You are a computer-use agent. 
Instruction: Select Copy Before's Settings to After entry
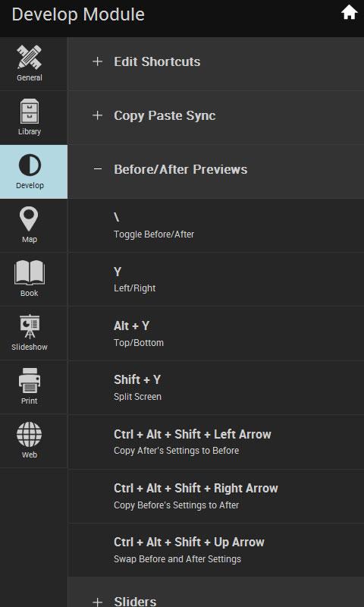coord(216,496)
